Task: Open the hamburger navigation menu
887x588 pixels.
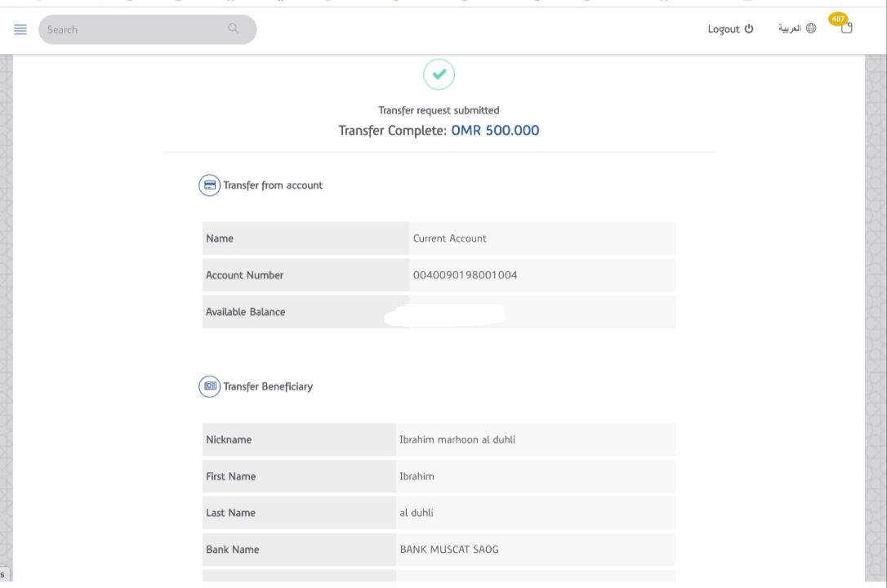Action: click(20, 29)
